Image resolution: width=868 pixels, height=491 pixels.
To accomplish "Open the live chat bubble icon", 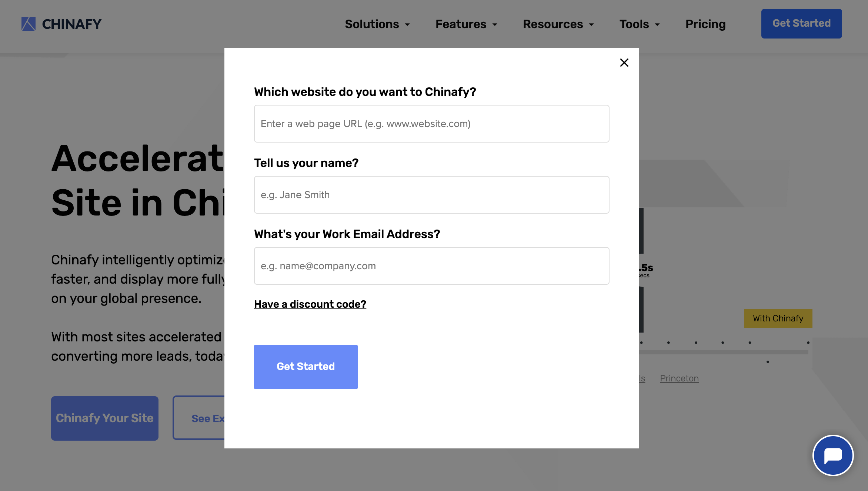I will [833, 455].
